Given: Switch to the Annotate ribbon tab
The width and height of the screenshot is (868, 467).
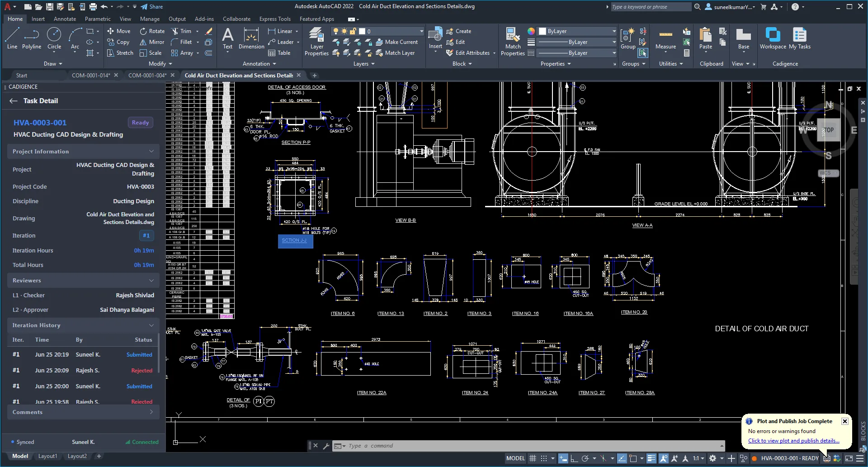Looking at the screenshot, I should [65, 19].
